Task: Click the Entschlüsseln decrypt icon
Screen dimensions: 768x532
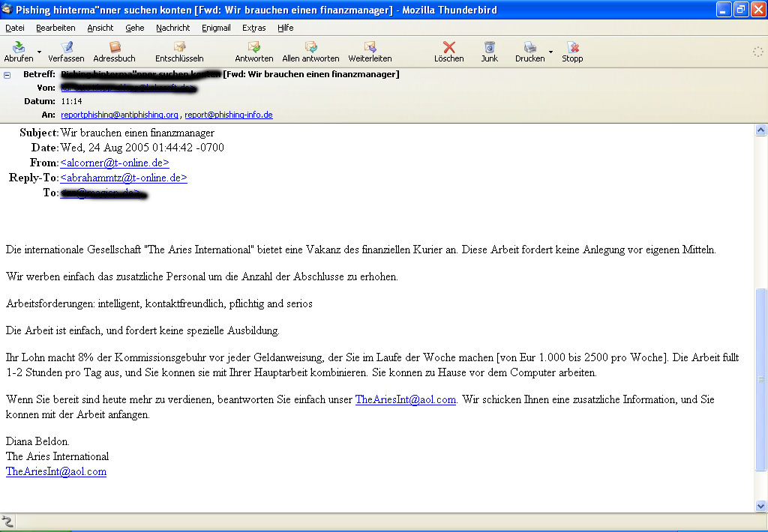Action: point(180,47)
